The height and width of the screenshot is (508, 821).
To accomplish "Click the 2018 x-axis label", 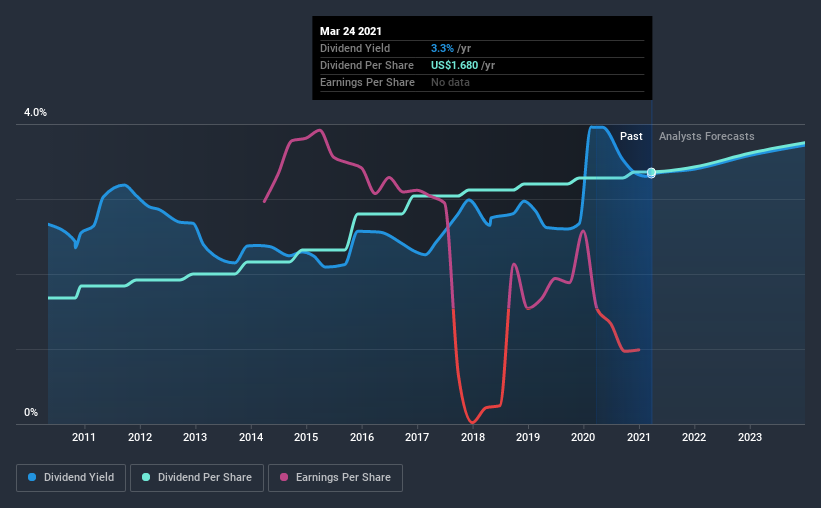I will [x=473, y=437].
